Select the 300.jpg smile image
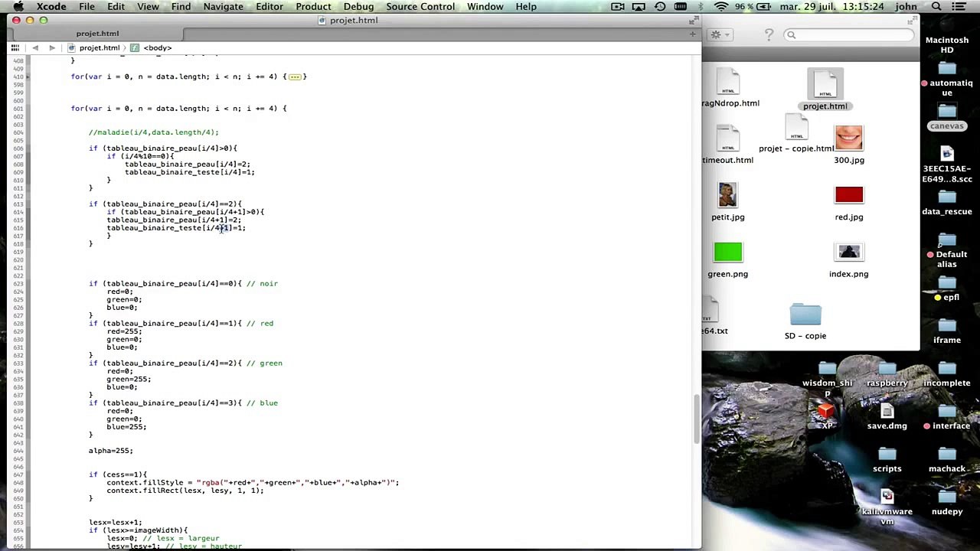The width and height of the screenshot is (980, 551). [x=848, y=145]
